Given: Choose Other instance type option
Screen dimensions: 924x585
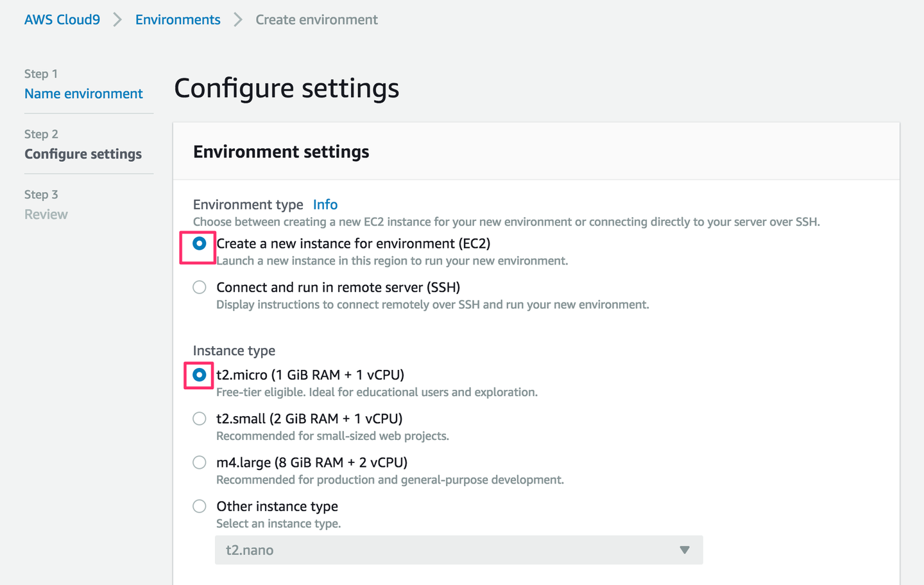Looking at the screenshot, I should coord(200,506).
